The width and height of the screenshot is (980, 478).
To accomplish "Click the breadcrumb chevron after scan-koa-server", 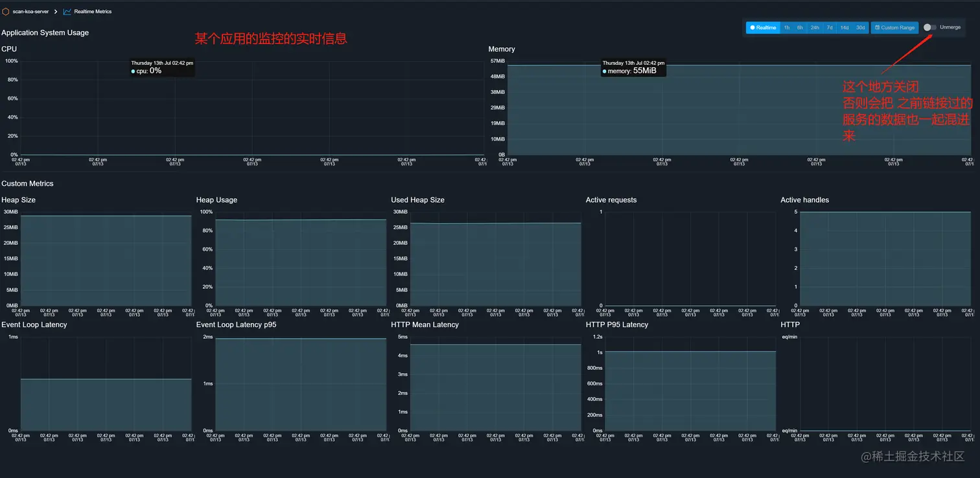I will (x=56, y=12).
